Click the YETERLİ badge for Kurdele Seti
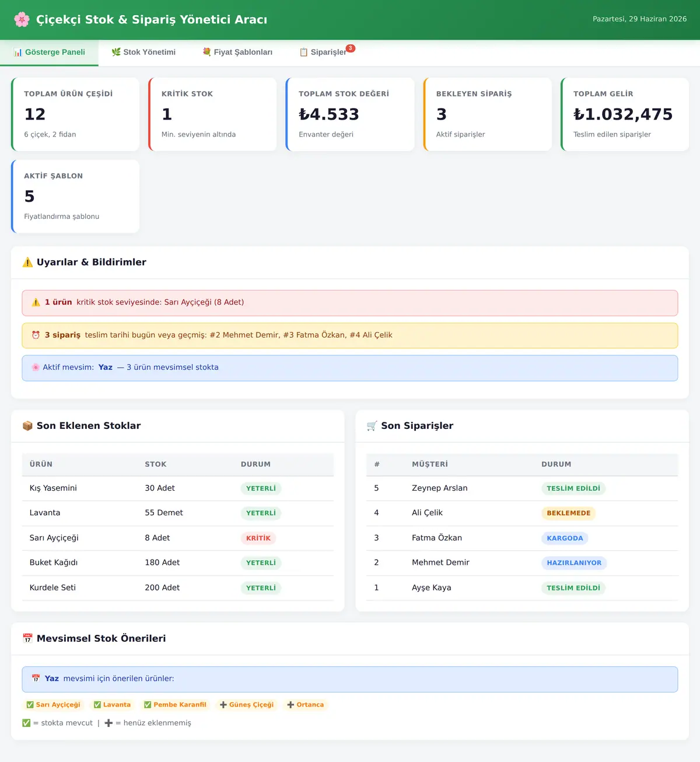700x762 pixels. 261,588
